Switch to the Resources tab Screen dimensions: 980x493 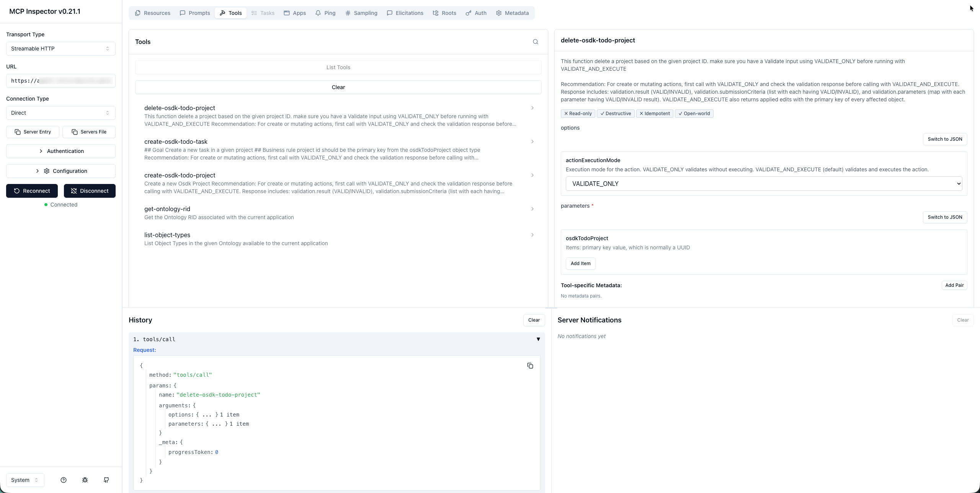(x=152, y=13)
